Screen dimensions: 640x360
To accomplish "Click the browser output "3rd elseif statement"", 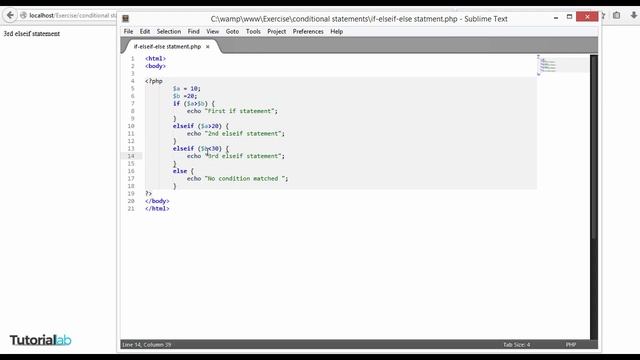I will [32, 34].
